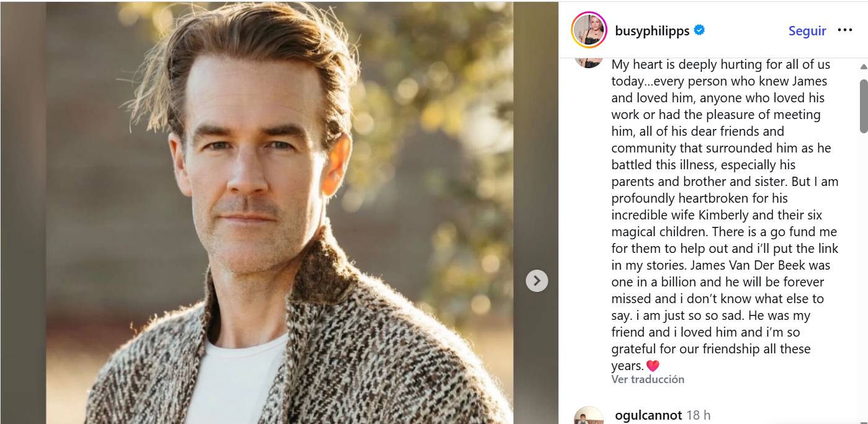Click Ver traducción under the caption
This screenshot has width=868, height=424.
pos(648,379)
